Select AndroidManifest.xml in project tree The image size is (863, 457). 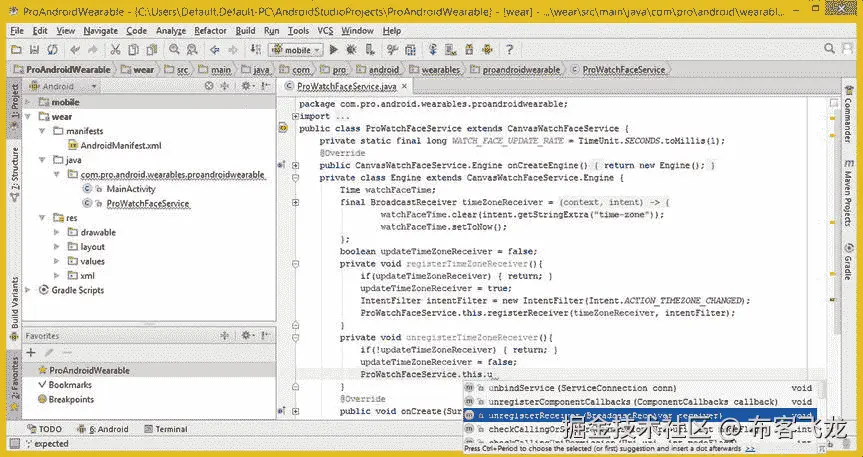coord(114,145)
